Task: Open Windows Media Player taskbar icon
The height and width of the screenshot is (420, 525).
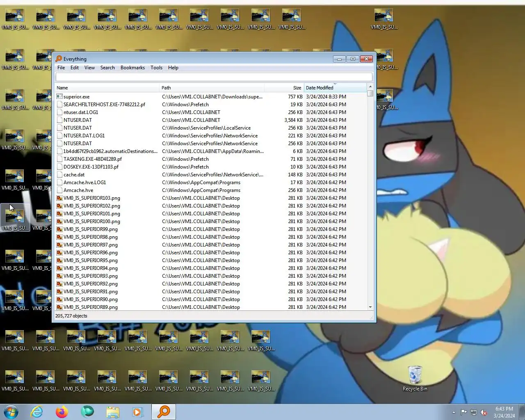Action: 137,411
